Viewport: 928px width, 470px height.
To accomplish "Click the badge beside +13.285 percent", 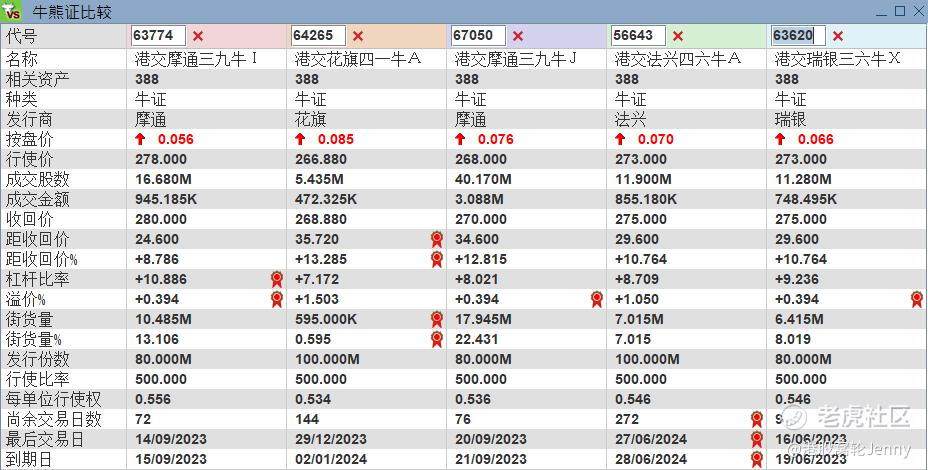I will 437,259.
